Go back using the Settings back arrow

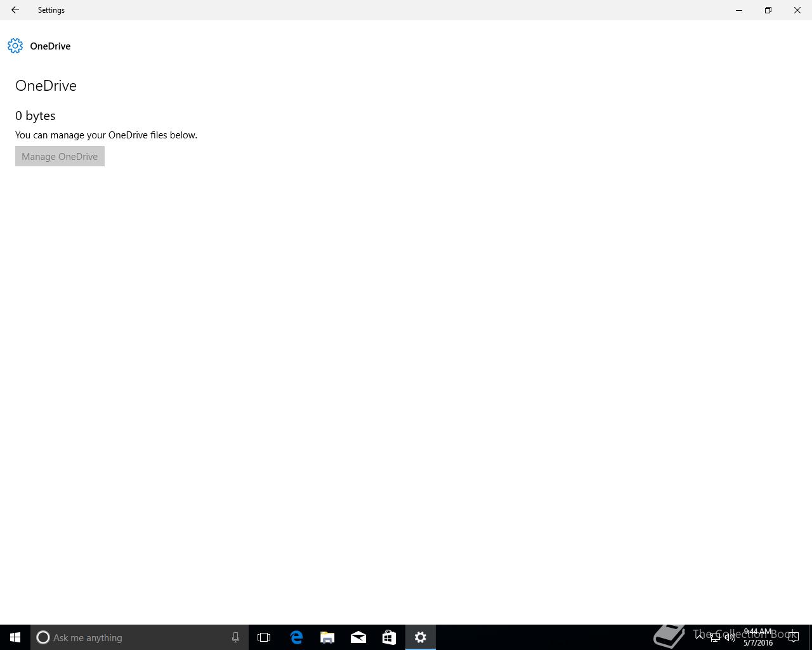click(15, 10)
